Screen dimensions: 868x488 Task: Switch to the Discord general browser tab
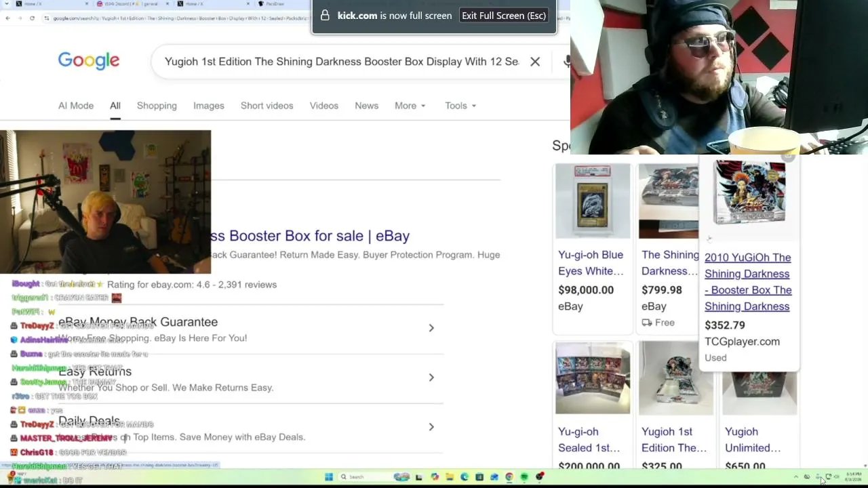click(x=132, y=4)
